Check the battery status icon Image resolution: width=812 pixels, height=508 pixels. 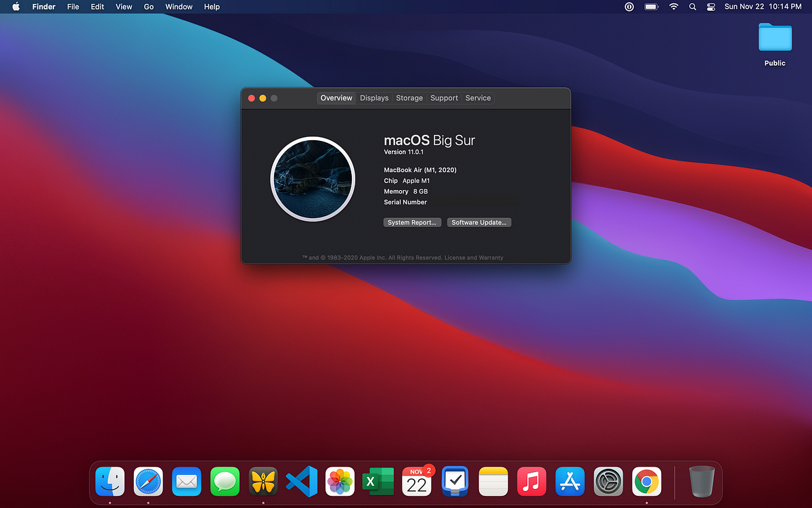click(651, 7)
